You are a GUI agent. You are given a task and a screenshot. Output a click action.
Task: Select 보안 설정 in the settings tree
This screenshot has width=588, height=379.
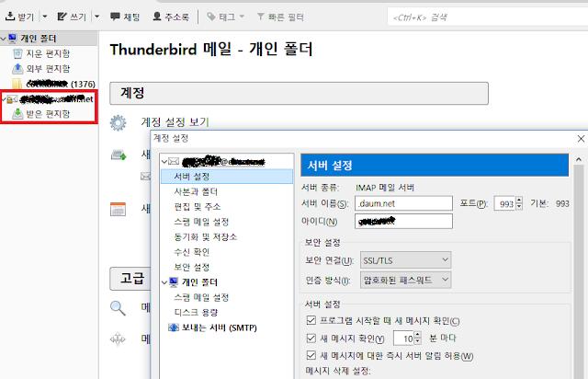pyautogui.click(x=192, y=267)
